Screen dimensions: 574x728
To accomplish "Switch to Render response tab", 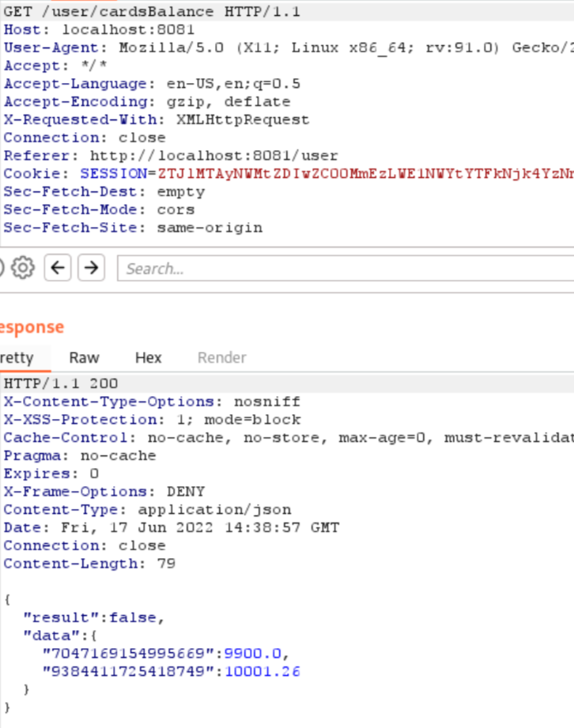I will point(222,357).
